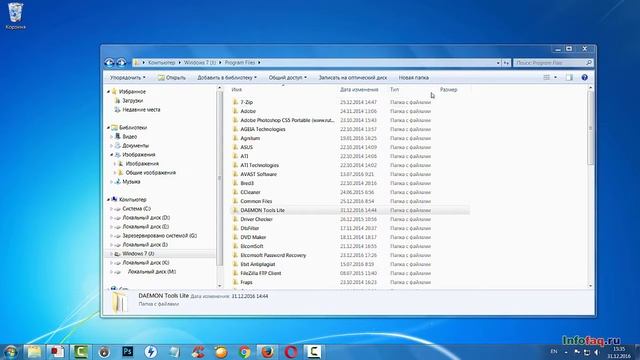
Task: Select the AVAST Software folder icon
Action: tap(235, 174)
